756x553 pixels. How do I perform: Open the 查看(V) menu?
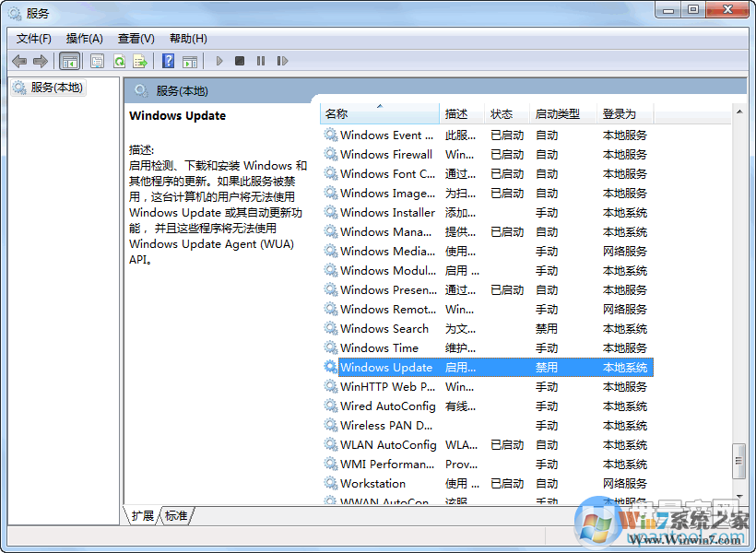click(x=136, y=39)
